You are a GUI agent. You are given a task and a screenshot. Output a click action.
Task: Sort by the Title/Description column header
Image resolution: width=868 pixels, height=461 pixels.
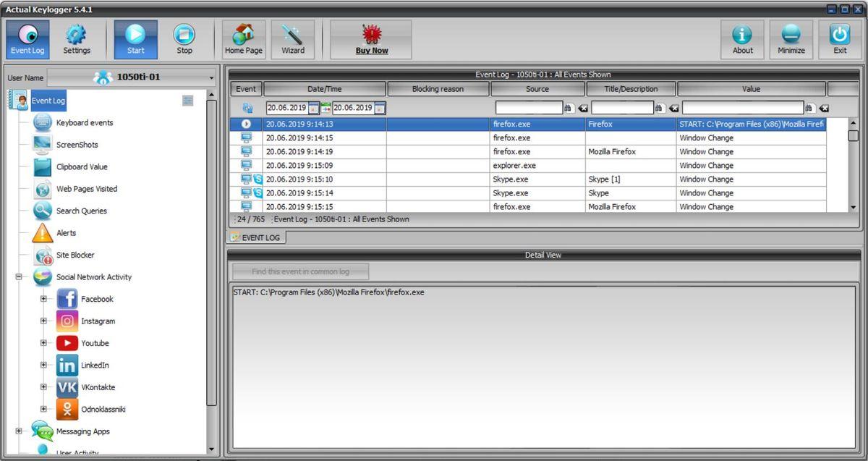click(x=631, y=89)
